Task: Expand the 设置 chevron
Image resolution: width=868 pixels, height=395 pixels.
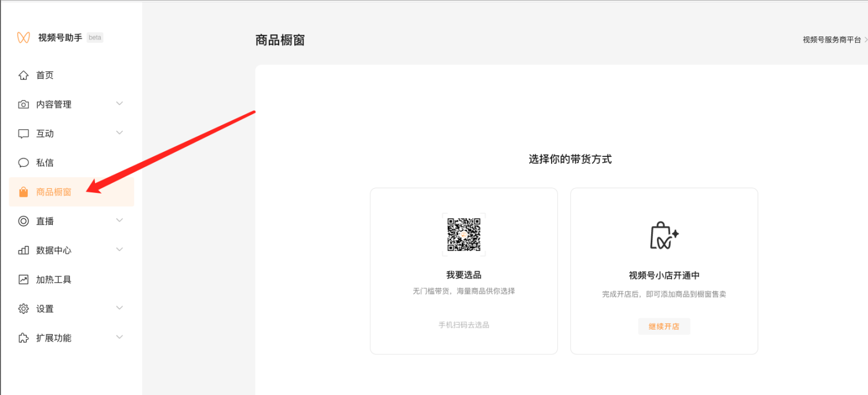Action: point(119,308)
